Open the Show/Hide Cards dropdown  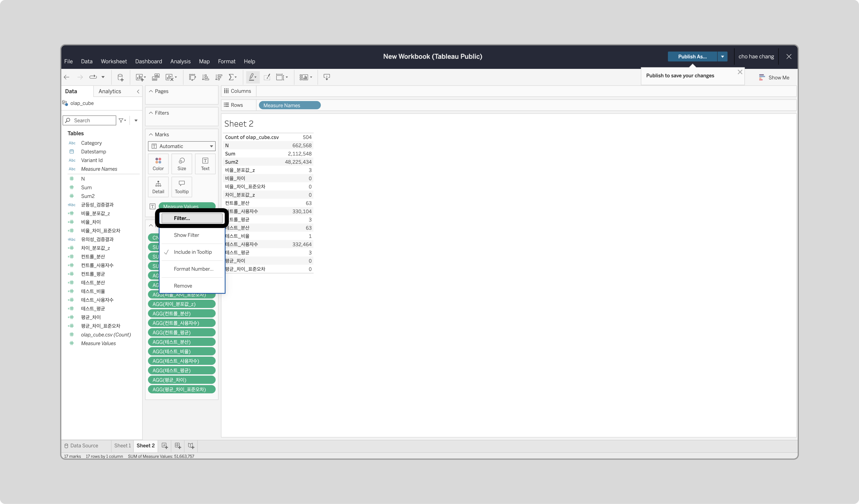(x=306, y=77)
